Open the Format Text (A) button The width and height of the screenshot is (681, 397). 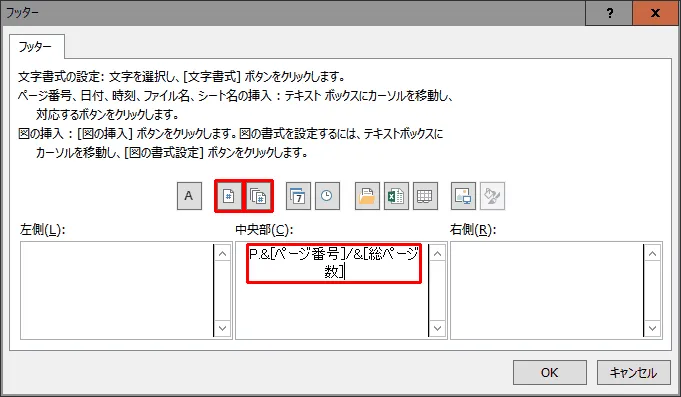click(189, 196)
